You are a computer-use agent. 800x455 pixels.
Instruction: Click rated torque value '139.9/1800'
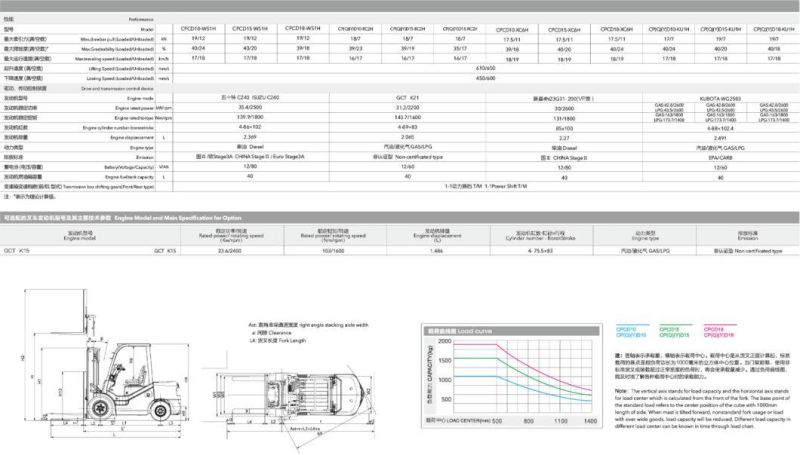click(x=250, y=117)
